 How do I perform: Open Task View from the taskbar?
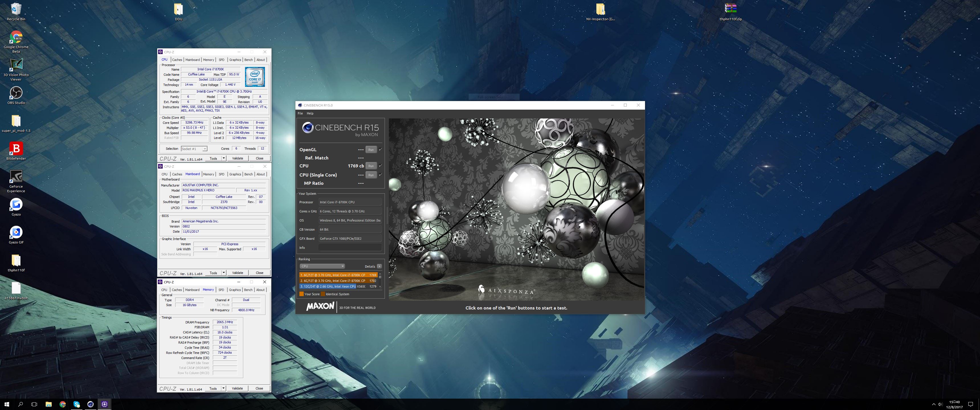coord(34,404)
